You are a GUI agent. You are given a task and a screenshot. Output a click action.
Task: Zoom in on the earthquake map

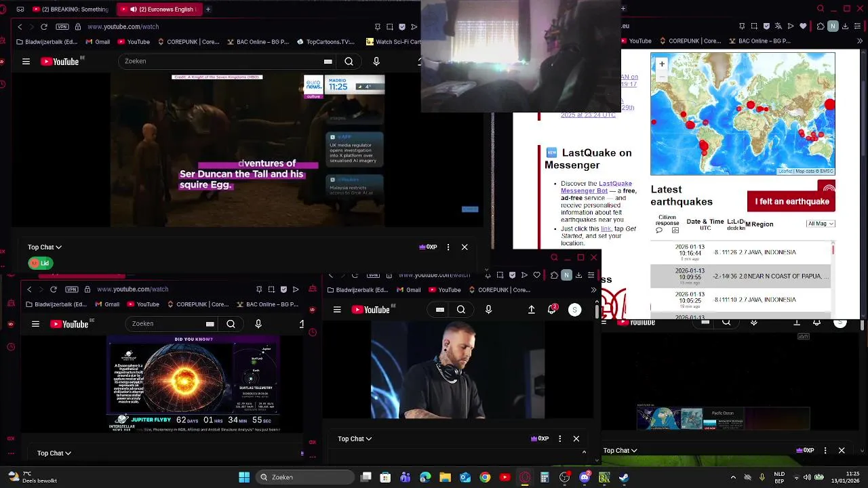(x=662, y=64)
